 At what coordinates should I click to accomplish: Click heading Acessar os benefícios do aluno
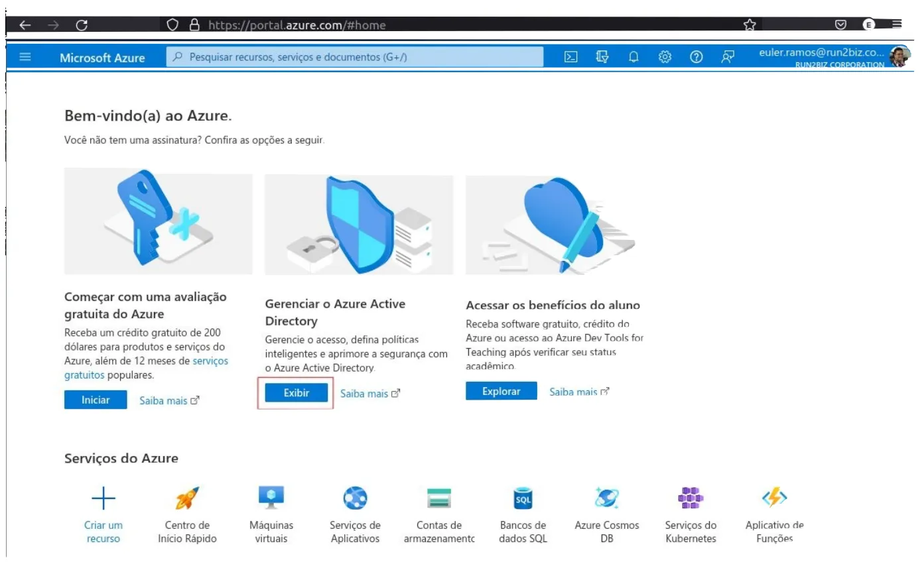tap(553, 306)
